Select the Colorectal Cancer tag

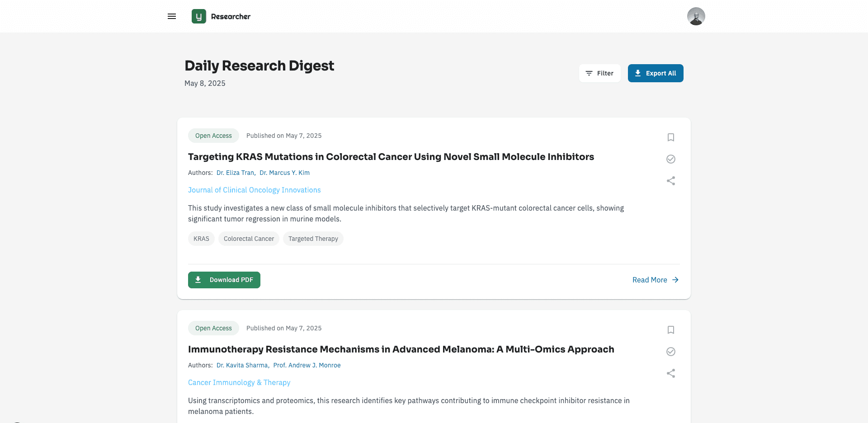coord(249,239)
